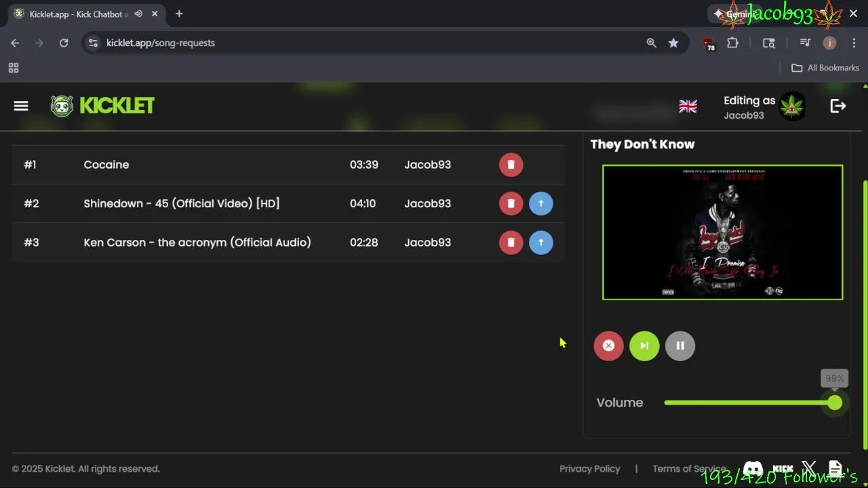This screenshot has height=488, width=868.
Task: Pause the current song
Action: [680, 346]
